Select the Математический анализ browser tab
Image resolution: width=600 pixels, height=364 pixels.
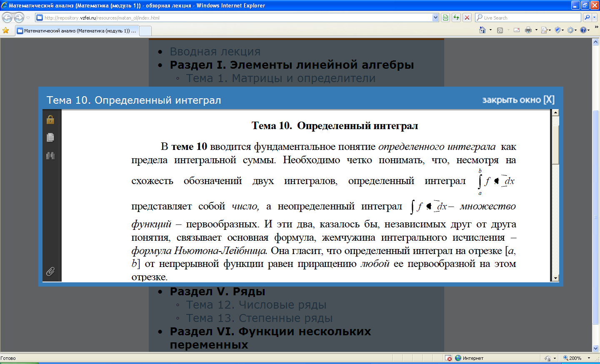(x=77, y=31)
